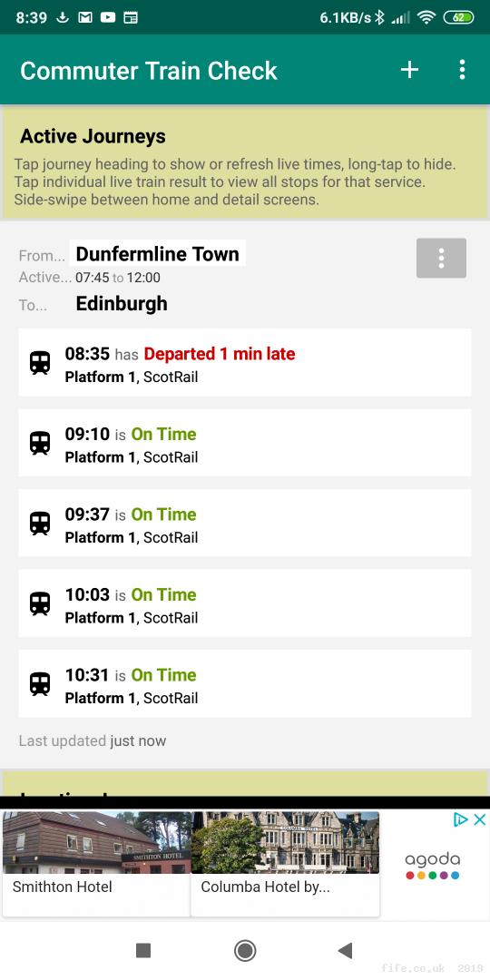Open the app overflow menu in header
Image resolution: width=490 pixels, height=980 pixels.
(462, 69)
